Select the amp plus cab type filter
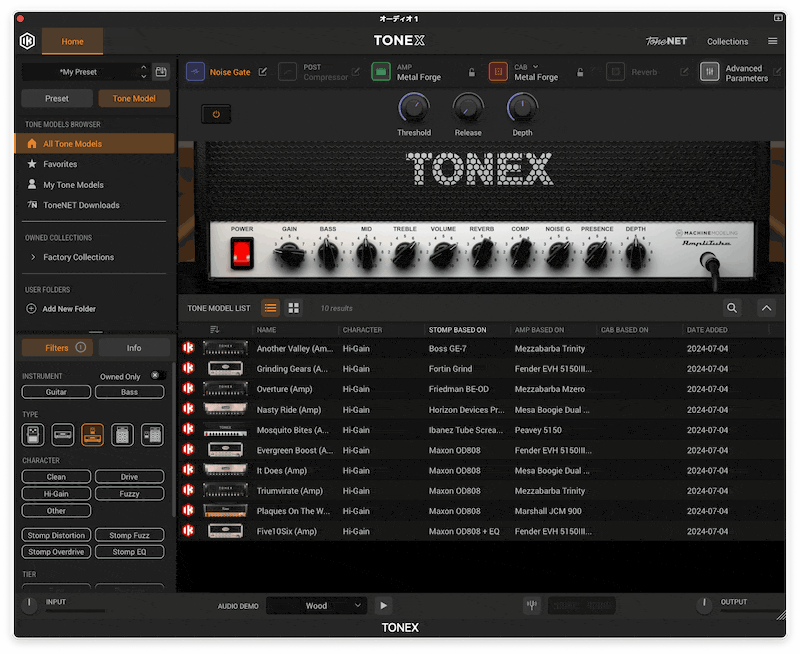The image size is (800, 654). 153,435
